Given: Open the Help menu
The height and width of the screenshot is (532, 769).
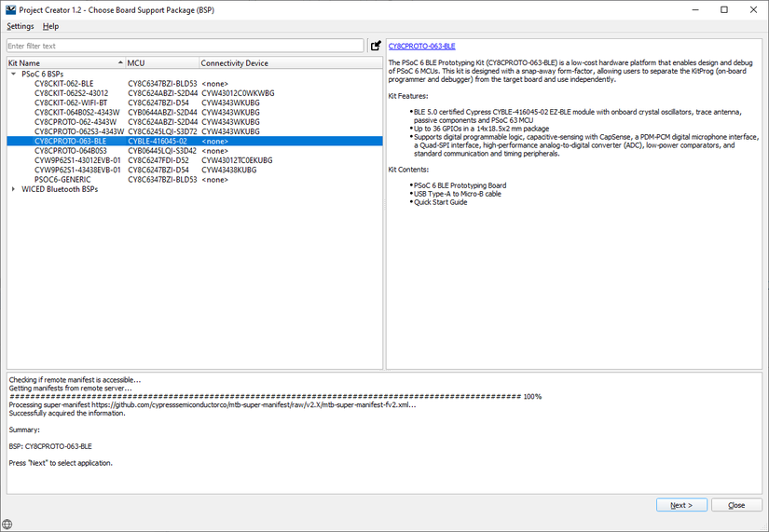Looking at the screenshot, I should pos(50,26).
